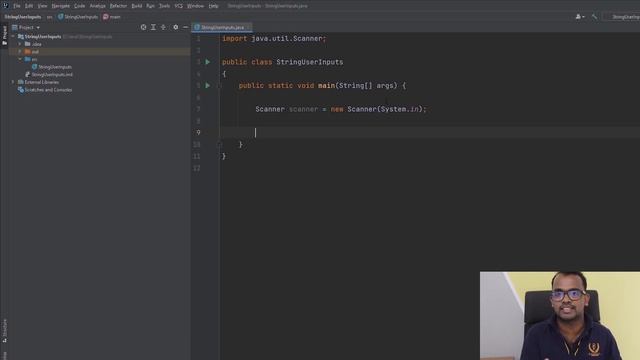Open the Code menu
This screenshot has width=640, height=360.
[x=80, y=6]
